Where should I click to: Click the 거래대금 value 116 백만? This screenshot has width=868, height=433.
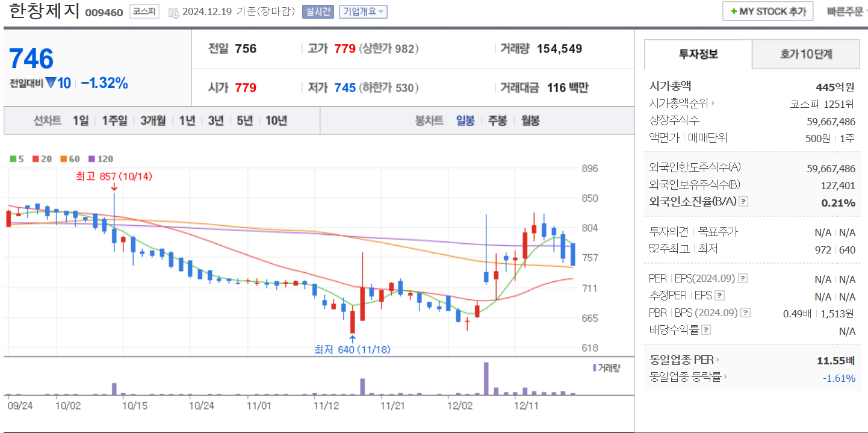568,88
